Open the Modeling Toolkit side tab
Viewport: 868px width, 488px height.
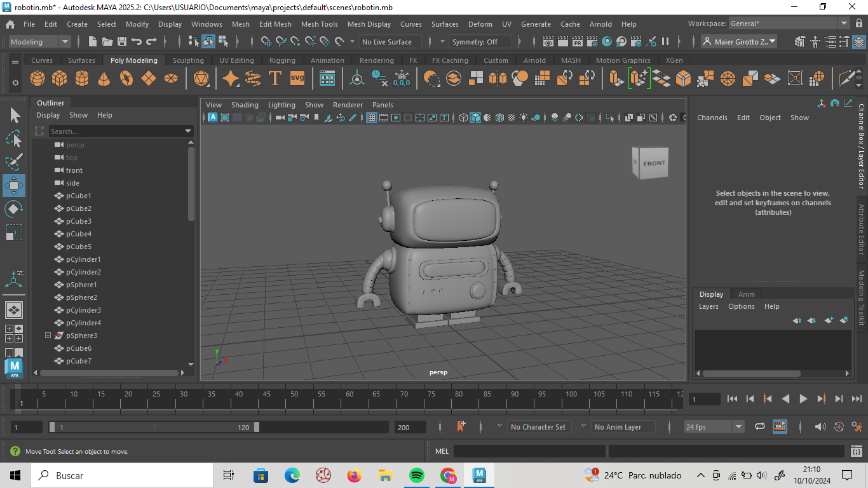coord(862,298)
